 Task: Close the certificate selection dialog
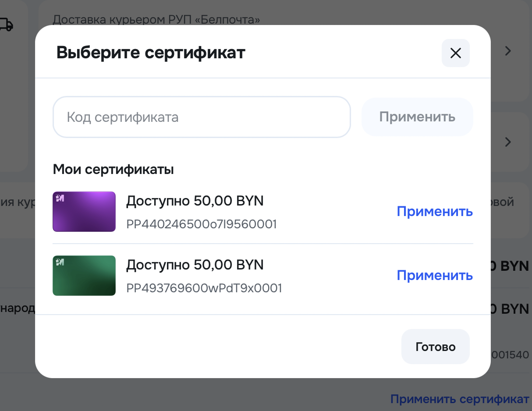(x=455, y=53)
